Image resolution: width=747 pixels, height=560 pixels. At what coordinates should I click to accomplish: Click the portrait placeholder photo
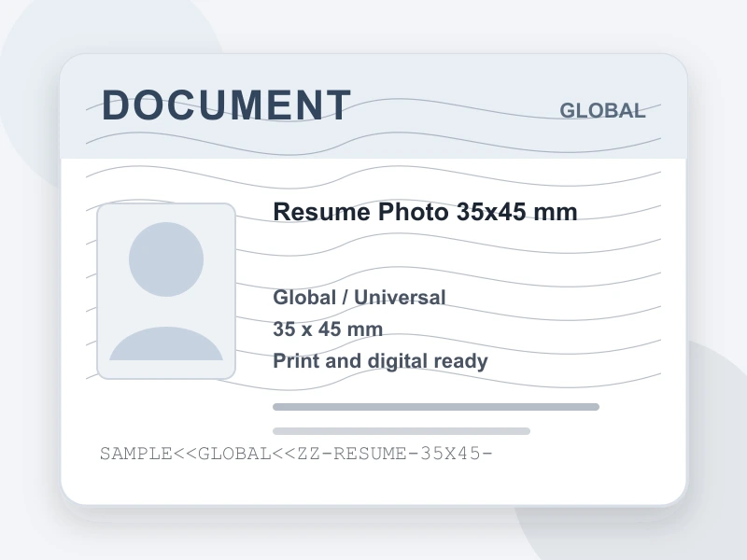point(166,291)
